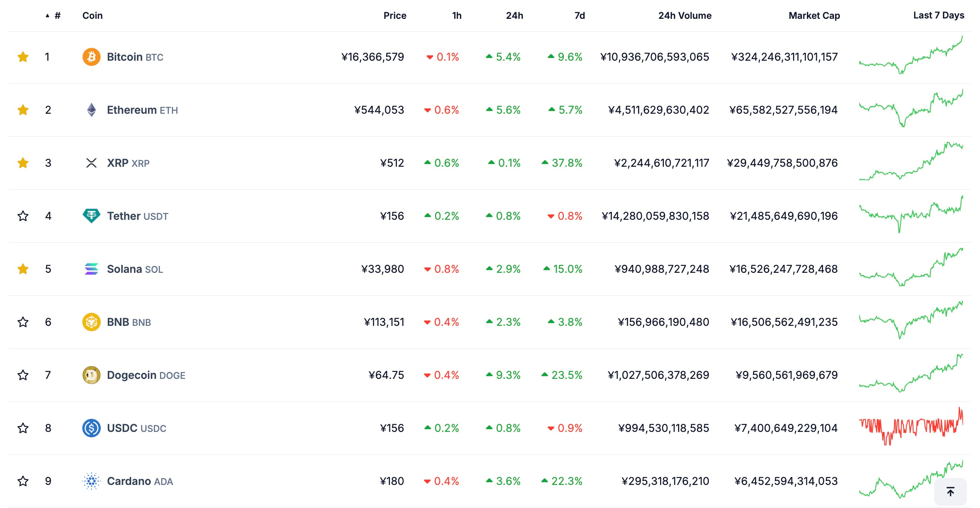980x508 pixels.
Task: Click Ethereum 24h volume ¥4,511,629,630,402
Action: click(658, 110)
